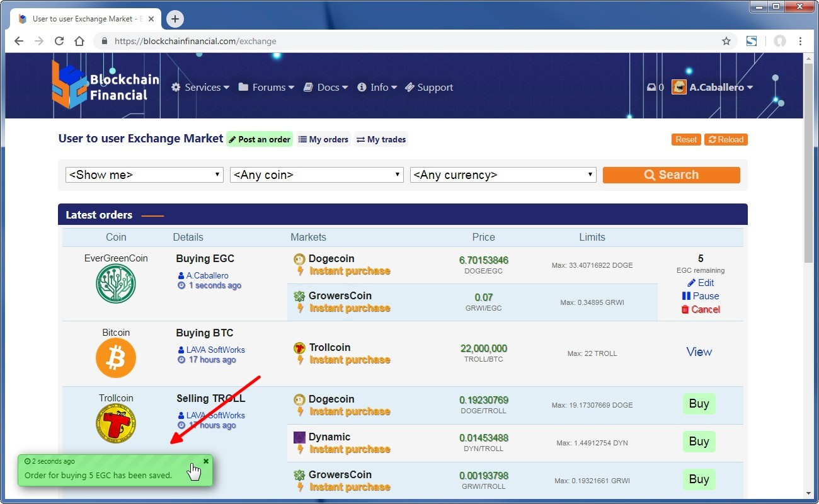819x504 pixels.
Task: Pause the EGC buy order
Action: click(x=700, y=296)
